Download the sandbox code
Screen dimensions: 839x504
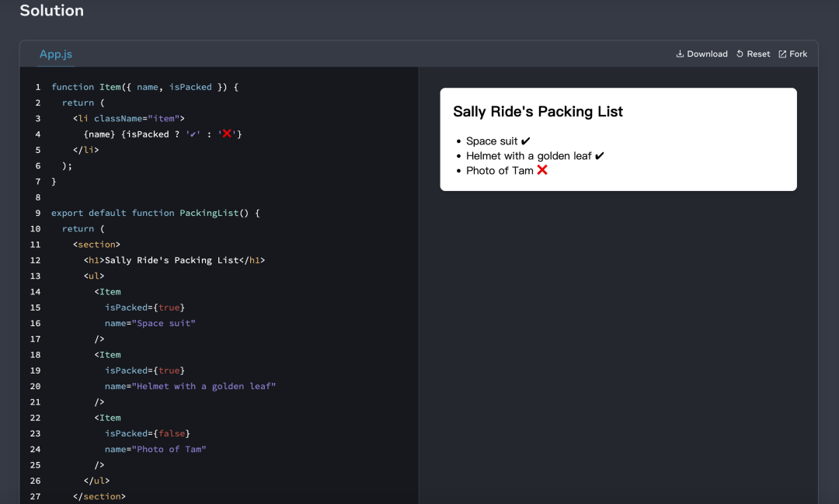[701, 54]
